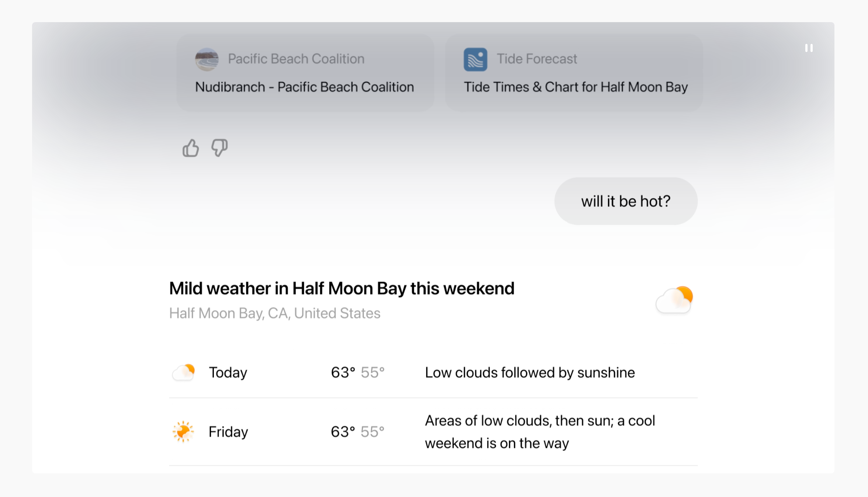Select the Today forecast row label
This screenshot has height=497, width=868.
point(228,372)
